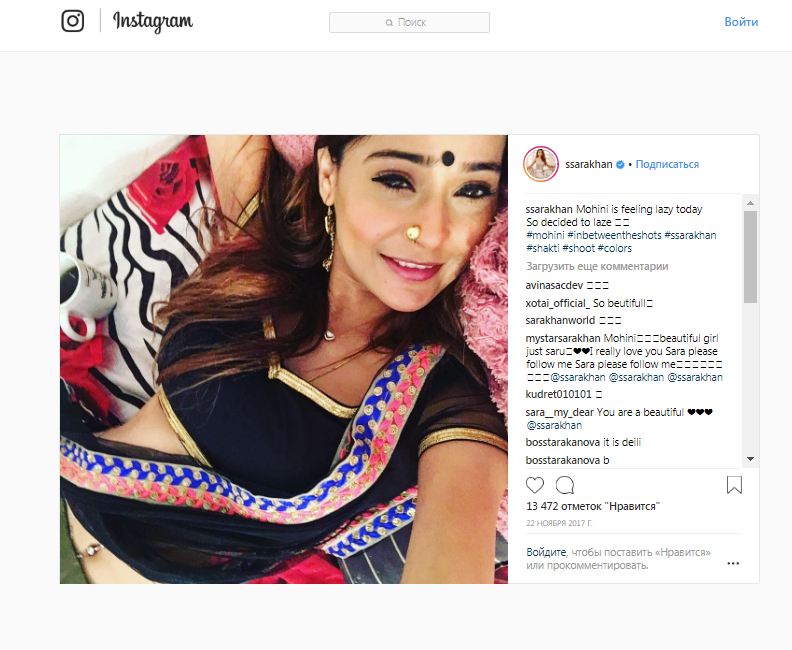Open commenter avinasacdev's profile
792x650 pixels.
coord(554,285)
